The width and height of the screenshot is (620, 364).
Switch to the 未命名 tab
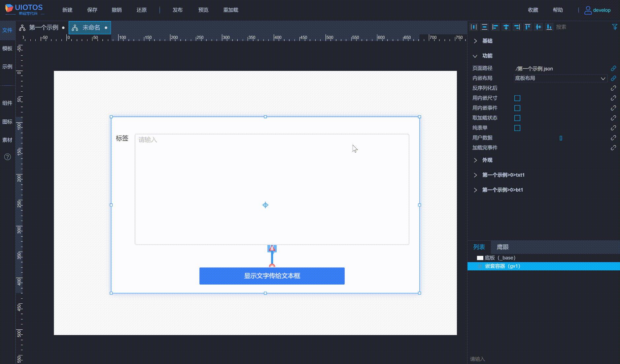coord(90,28)
